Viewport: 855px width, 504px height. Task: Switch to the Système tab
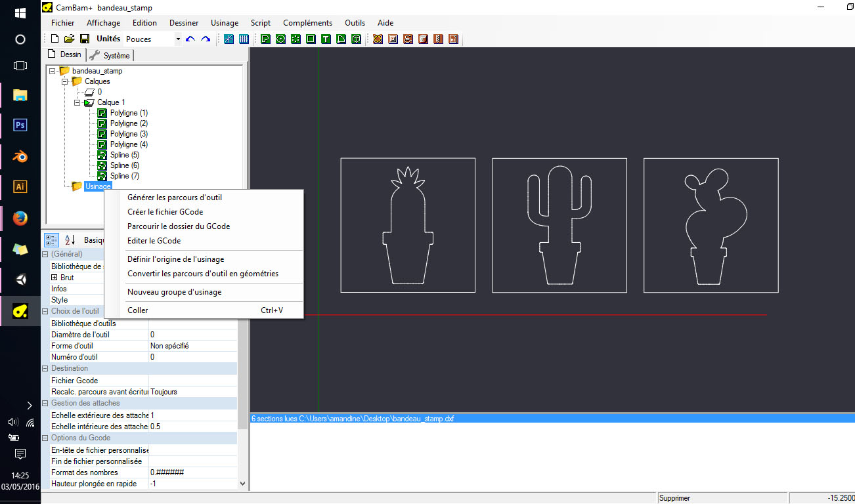pyautogui.click(x=110, y=55)
